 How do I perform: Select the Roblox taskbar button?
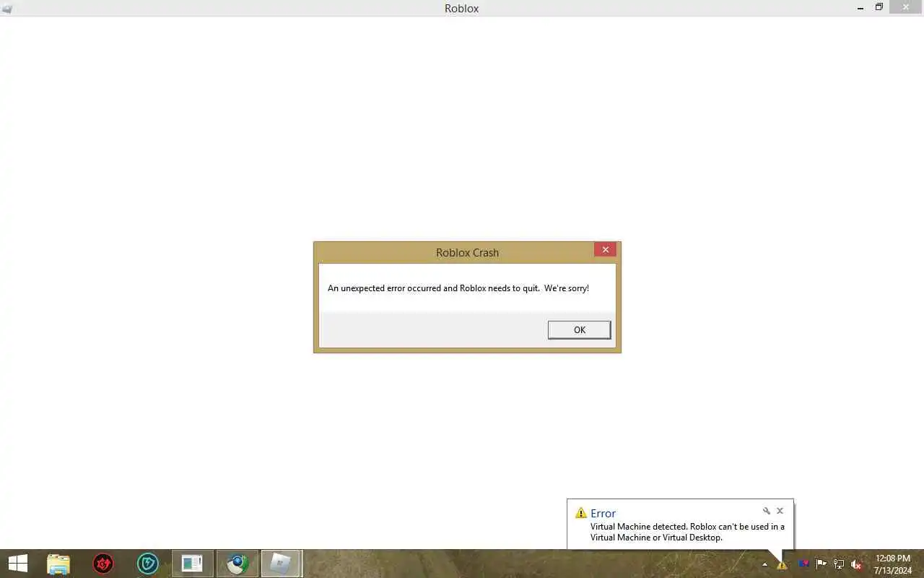(x=281, y=564)
